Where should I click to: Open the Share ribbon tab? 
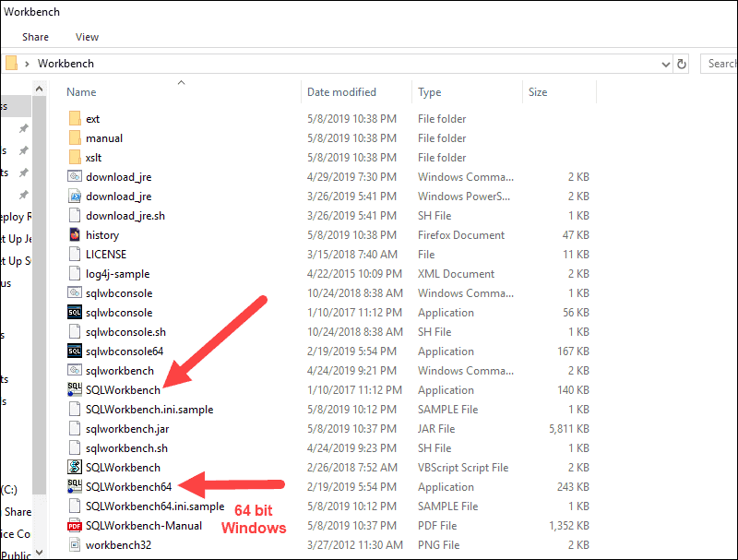[36, 37]
